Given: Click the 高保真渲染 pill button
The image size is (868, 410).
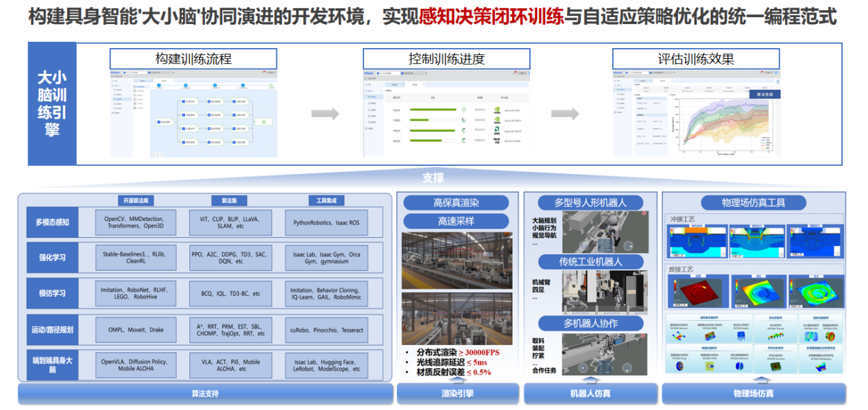Looking at the screenshot, I should [456, 203].
